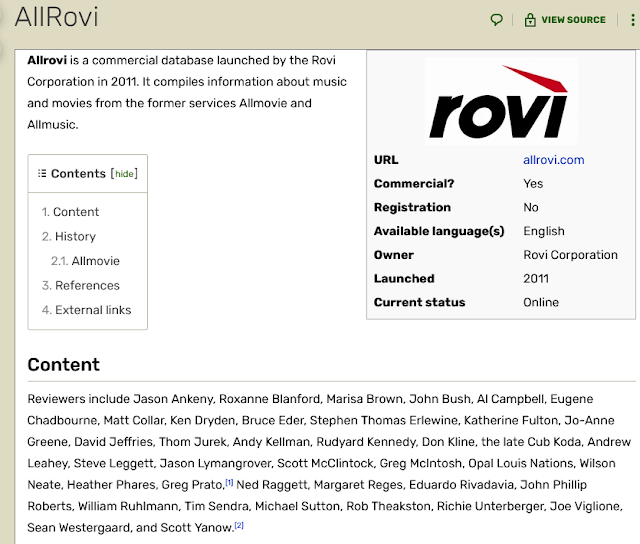The width and height of the screenshot is (640, 544).
Task: Click the Current status label
Action: point(420,302)
